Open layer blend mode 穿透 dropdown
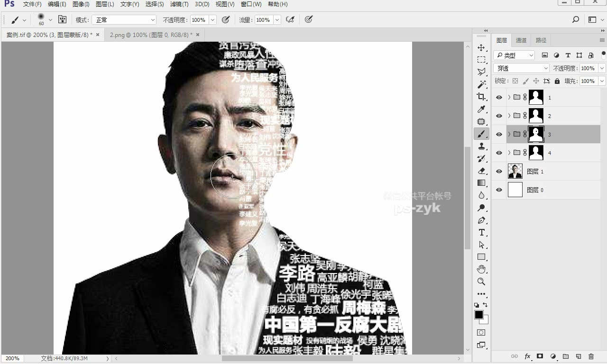 pyautogui.click(x=521, y=68)
